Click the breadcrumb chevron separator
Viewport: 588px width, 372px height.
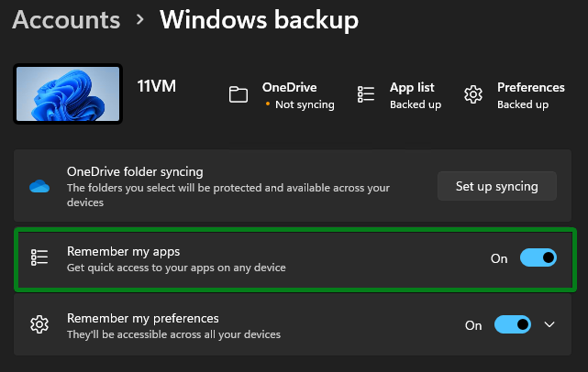pyautogui.click(x=139, y=19)
